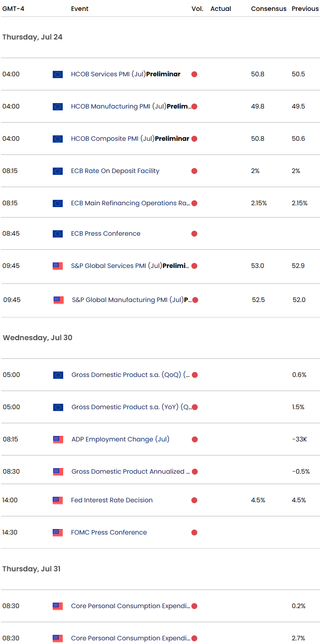320x644 pixels.
Task: Click the red volatility dot for HCOB Manufacturing PMI
Action: click(194, 107)
